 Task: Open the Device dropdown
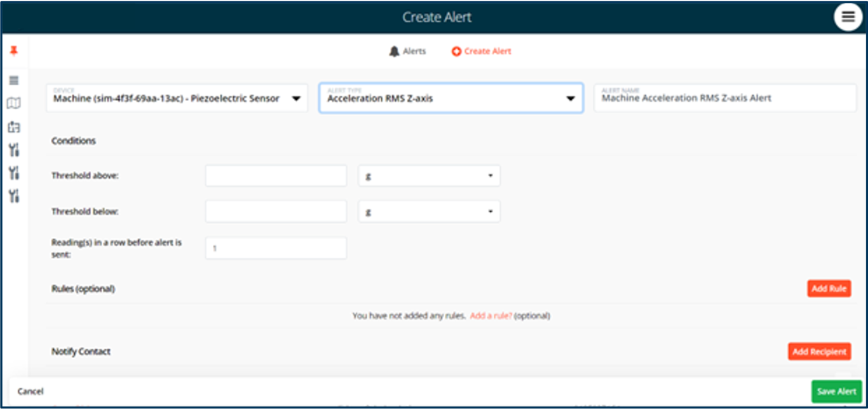point(177,98)
